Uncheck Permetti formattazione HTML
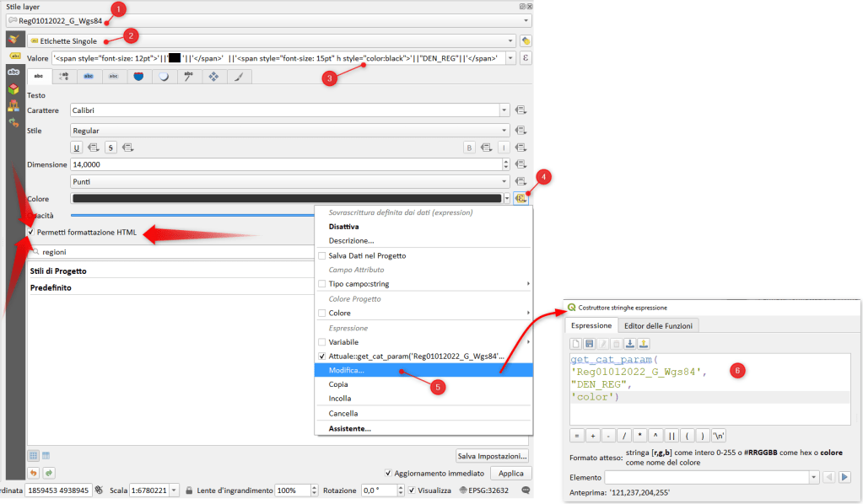Viewport: 863px width, 504px height. click(x=32, y=232)
